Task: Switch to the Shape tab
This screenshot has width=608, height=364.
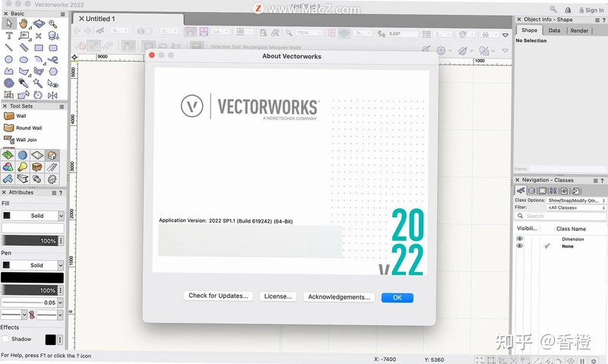Action: tap(529, 30)
